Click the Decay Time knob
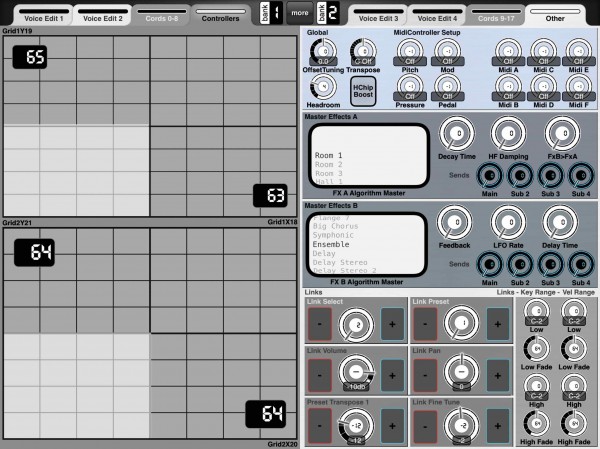 click(x=457, y=134)
